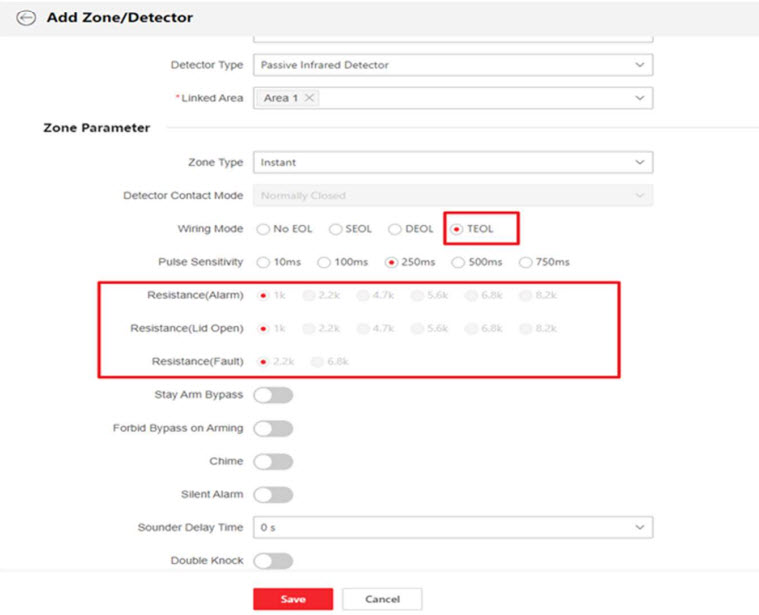The width and height of the screenshot is (759, 615).
Task: Choose DEOL wiring mode
Action: 395,229
